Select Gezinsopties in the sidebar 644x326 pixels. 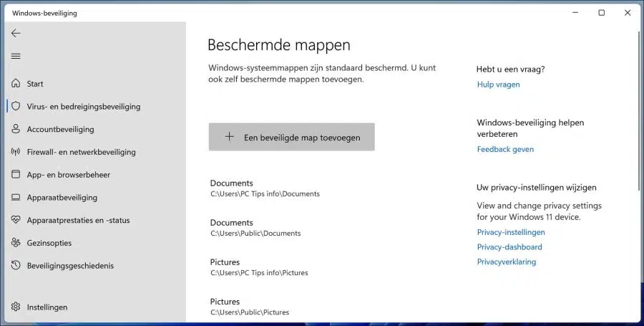(x=49, y=243)
